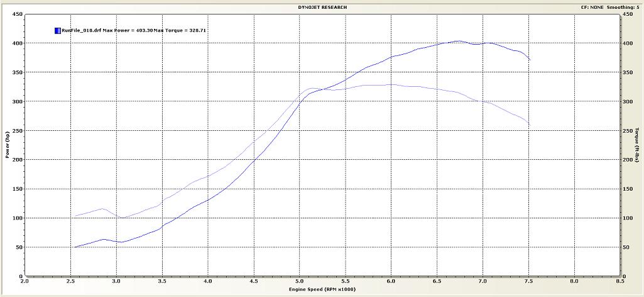Click the DYNOJET RESEARCH chart title
The width and height of the screenshot is (644, 297).
tap(322, 8)
